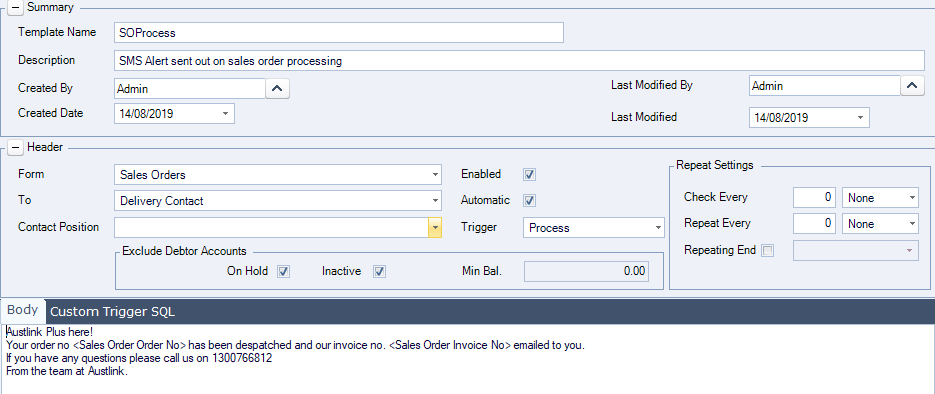Click the Check Every number field
The height and width of the screenshot is (394, 935).
[x=815, y=198]
